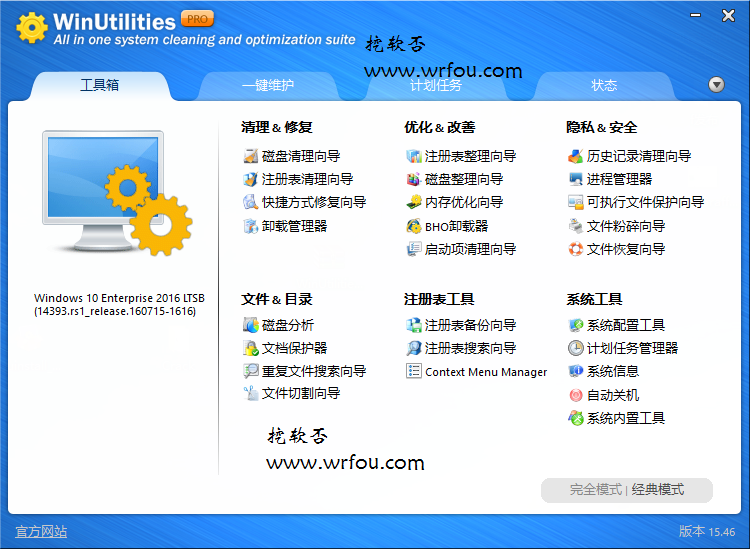
Task: Switch to the 状态 tab
Action: pyautogui.click(x=604, y=86)
